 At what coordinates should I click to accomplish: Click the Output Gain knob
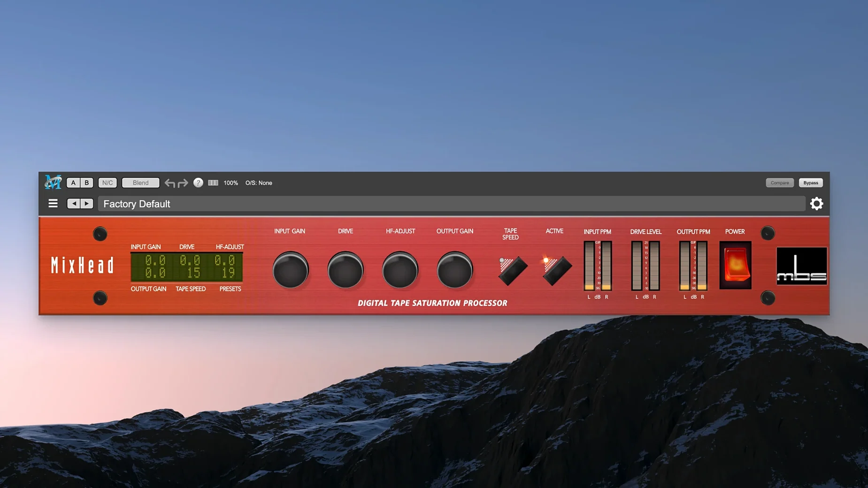click(x=454, y=270)
